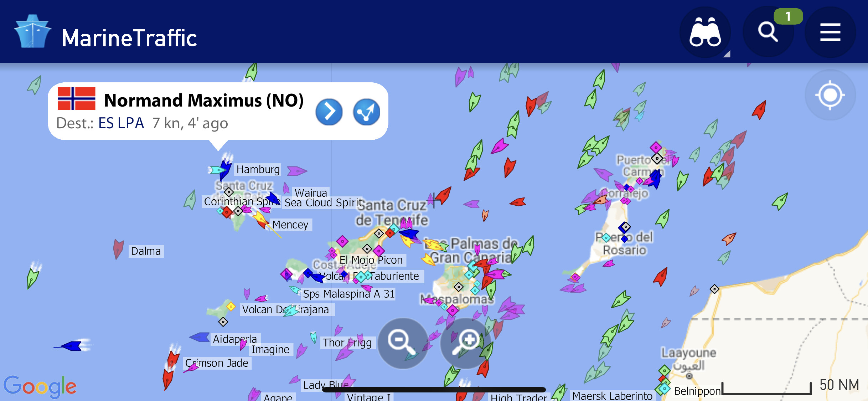
Task: Open the hamburger main menu
Action: 830,32
